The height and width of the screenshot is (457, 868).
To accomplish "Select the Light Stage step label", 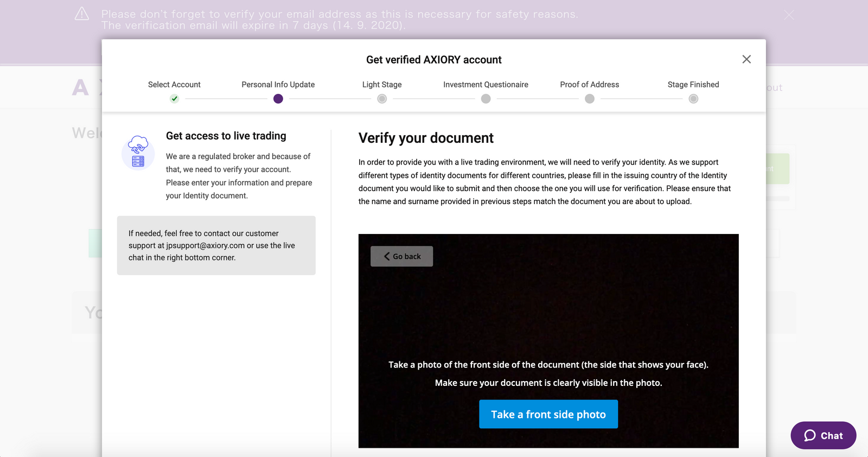I will pos(382,85).
